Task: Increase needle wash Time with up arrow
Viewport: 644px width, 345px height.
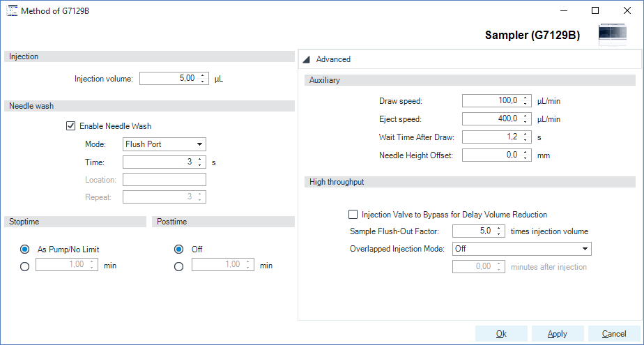Action: 199,160
